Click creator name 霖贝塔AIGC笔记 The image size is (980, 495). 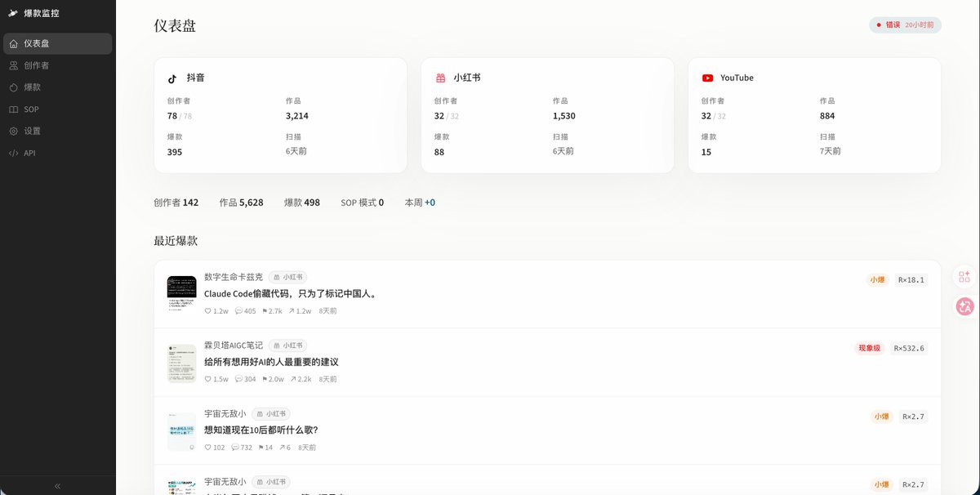[x=234, y=346]
